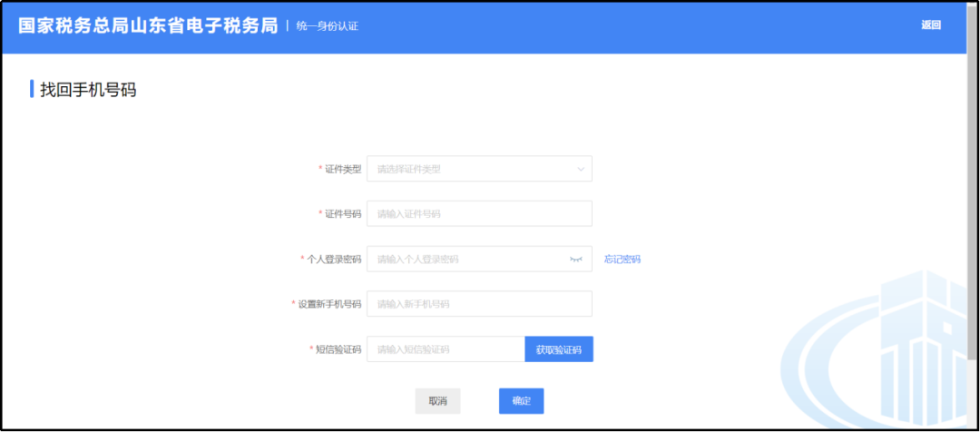Toggle password visibility eye icon
Image resolution: width=980 pixels, height=432 pixels.
pyautogui.click(x=575, y=259)
